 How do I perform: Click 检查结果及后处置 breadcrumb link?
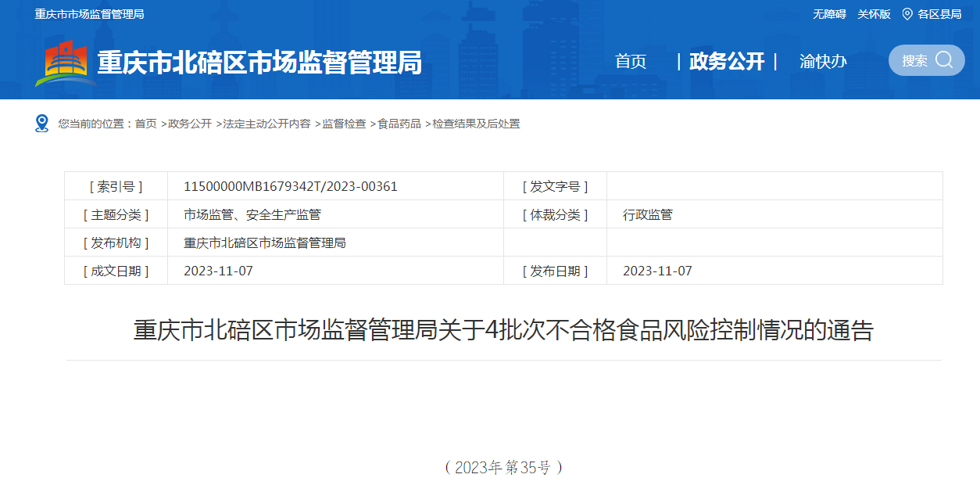pyautogui.click(x=476, y=124)
